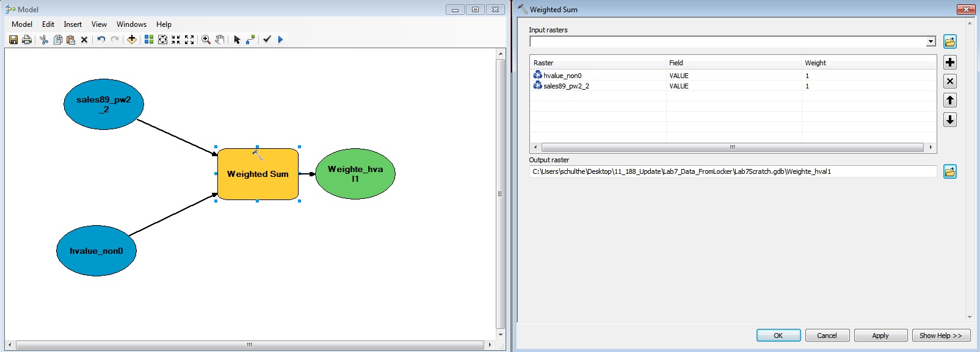Delete selected element with the X icon
The width and height of the screenshot is (980, 352).
click(84, 40)
